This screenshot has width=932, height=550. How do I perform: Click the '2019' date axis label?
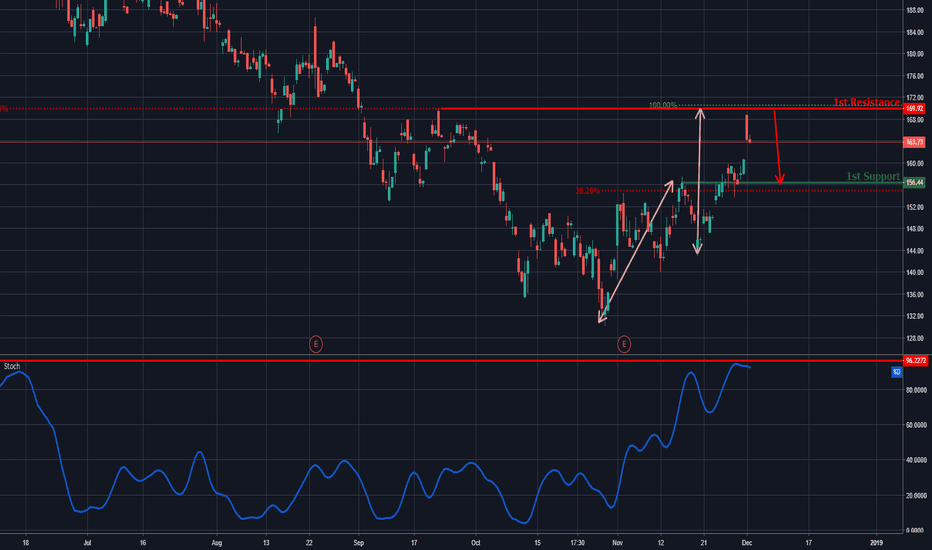click(876, 543)
